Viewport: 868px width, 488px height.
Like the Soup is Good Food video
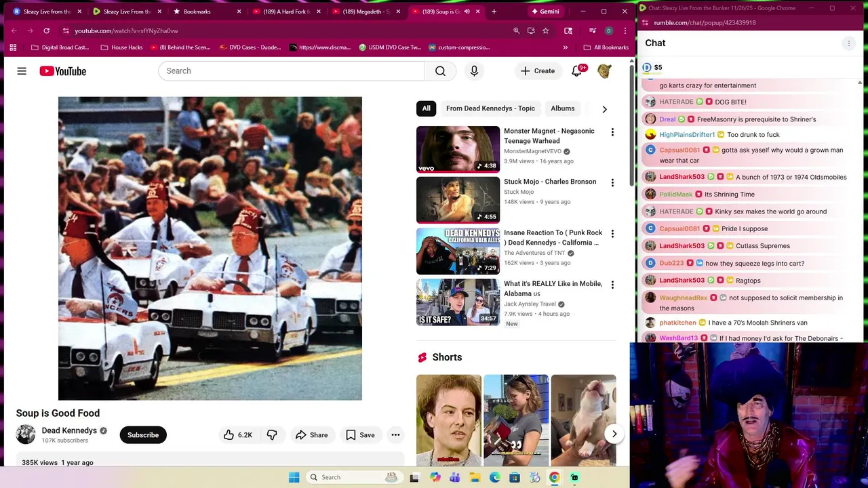(237, 435)
